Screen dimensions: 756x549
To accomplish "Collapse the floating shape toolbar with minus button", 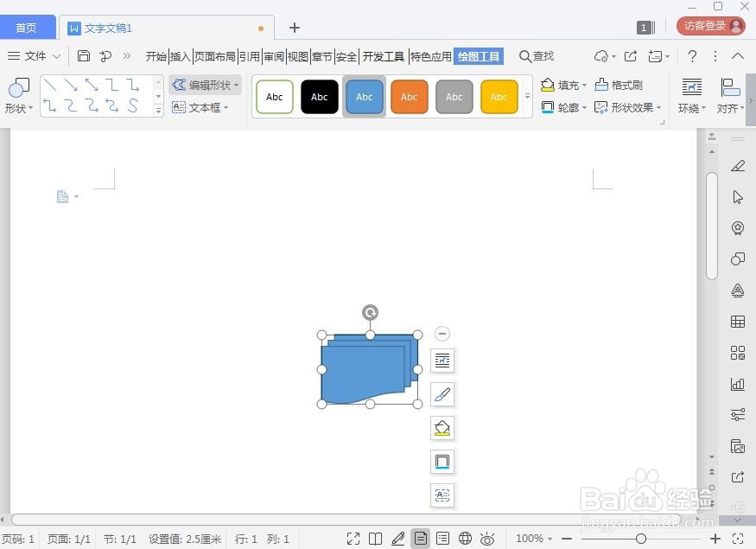I will coord(442,333).
